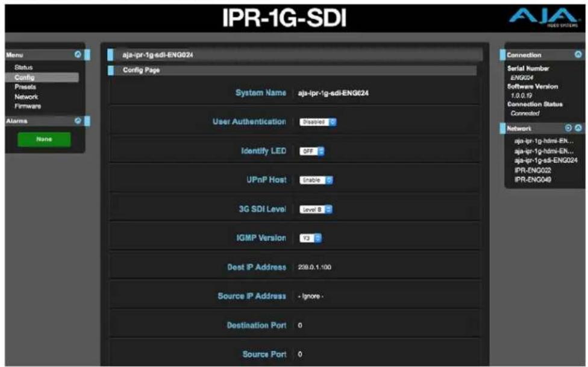Click the Source IP Address label

pos(252,296)
